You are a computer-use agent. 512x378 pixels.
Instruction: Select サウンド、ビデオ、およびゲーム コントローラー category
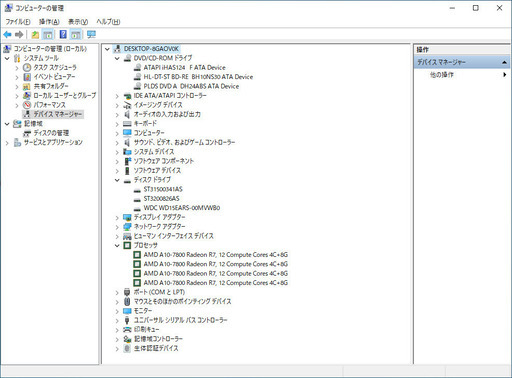(x=184, y=142)
